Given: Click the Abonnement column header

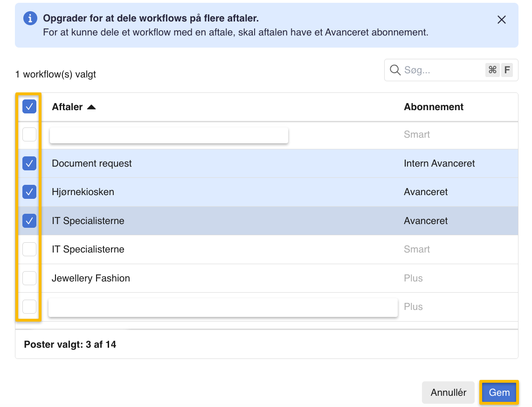Looking at the screenshot, I should click(433, 107).
